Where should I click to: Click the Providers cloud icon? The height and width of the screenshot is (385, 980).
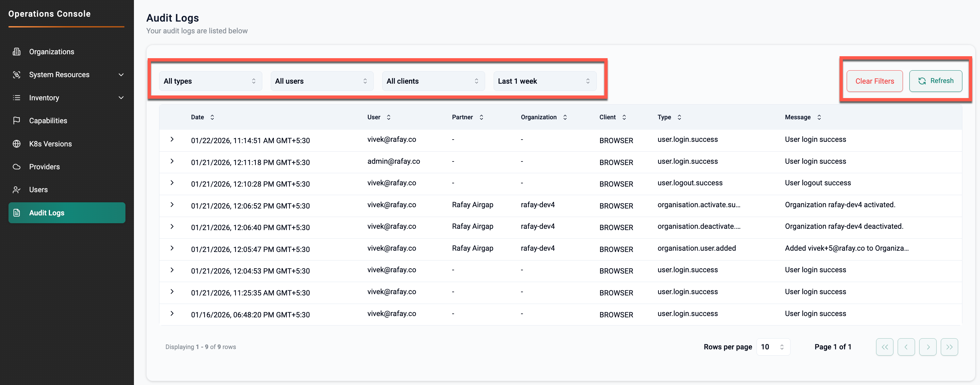tap(16, 167)
